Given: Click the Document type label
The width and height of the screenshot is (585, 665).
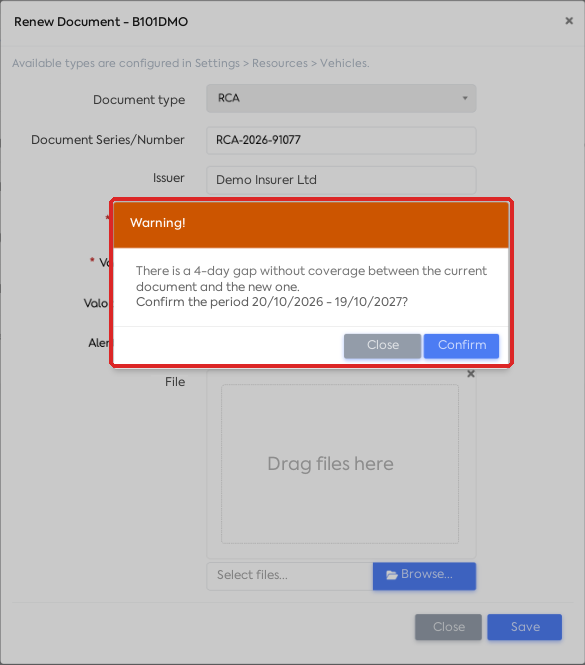Looking at the screenshot, I should 139,100.
